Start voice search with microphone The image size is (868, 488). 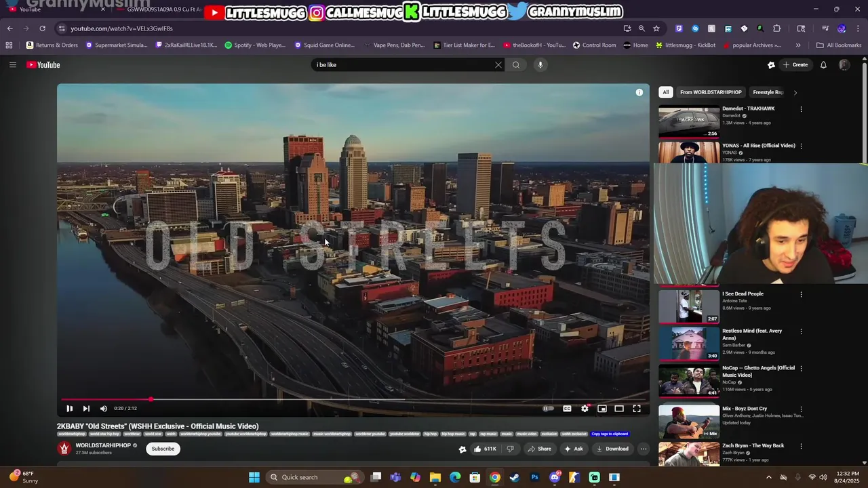(540, 65)
